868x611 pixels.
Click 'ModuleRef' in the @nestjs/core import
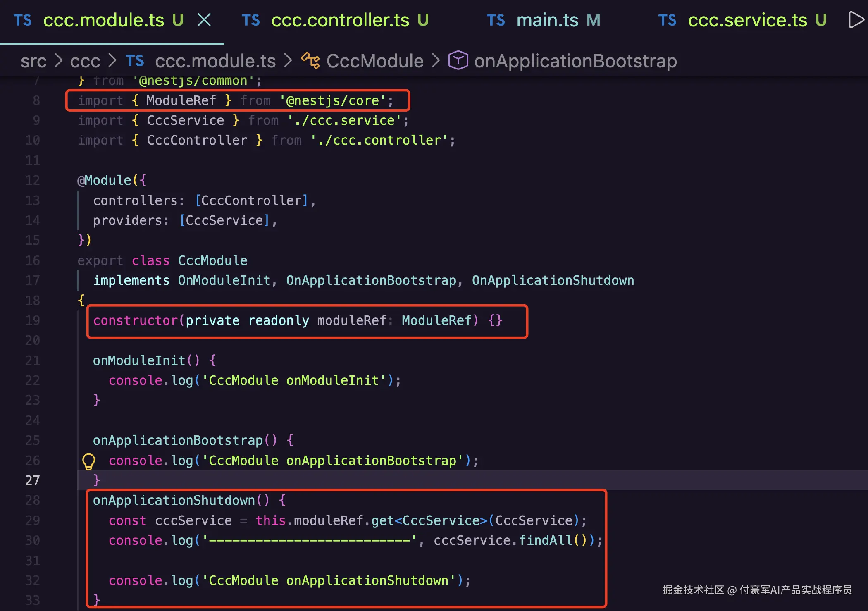[x=181, y=100]
